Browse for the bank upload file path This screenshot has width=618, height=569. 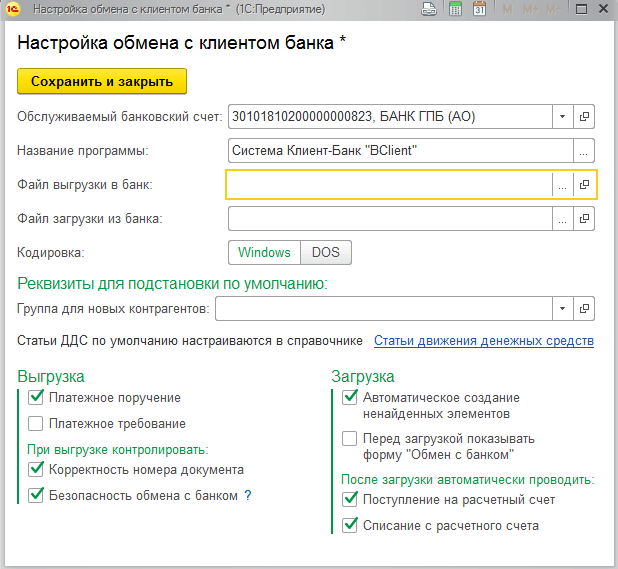[x=563, y=185]
